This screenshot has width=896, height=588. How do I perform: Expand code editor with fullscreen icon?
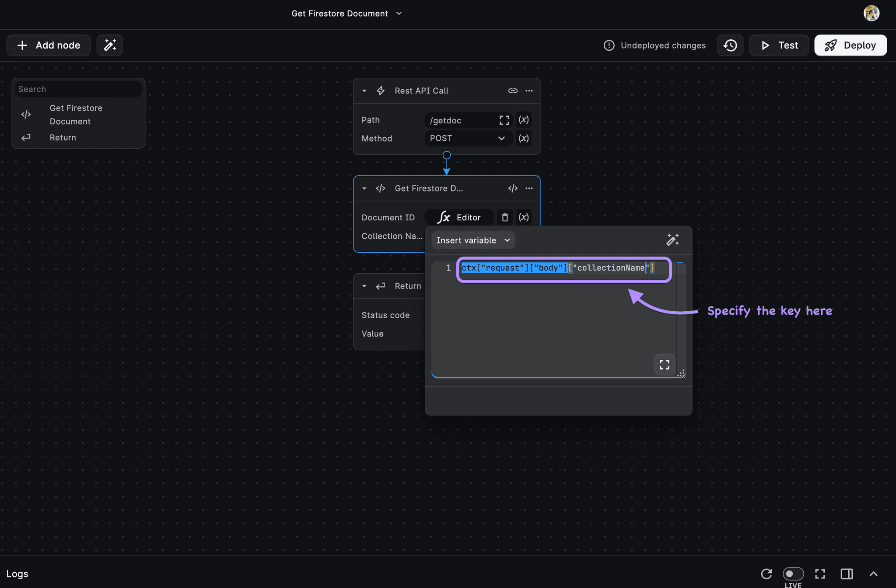click(664, 365)
